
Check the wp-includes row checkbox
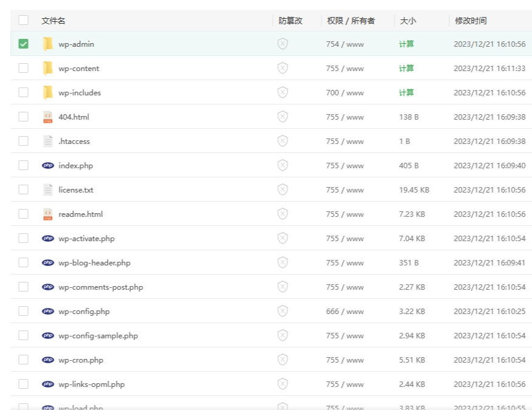[24, 92]
